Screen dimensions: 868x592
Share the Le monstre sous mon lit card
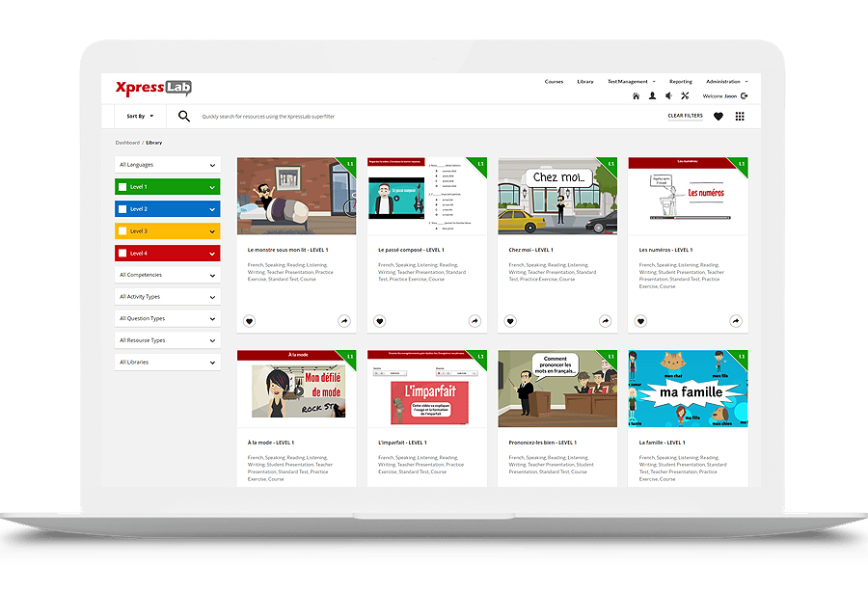(x=344, y=321)
